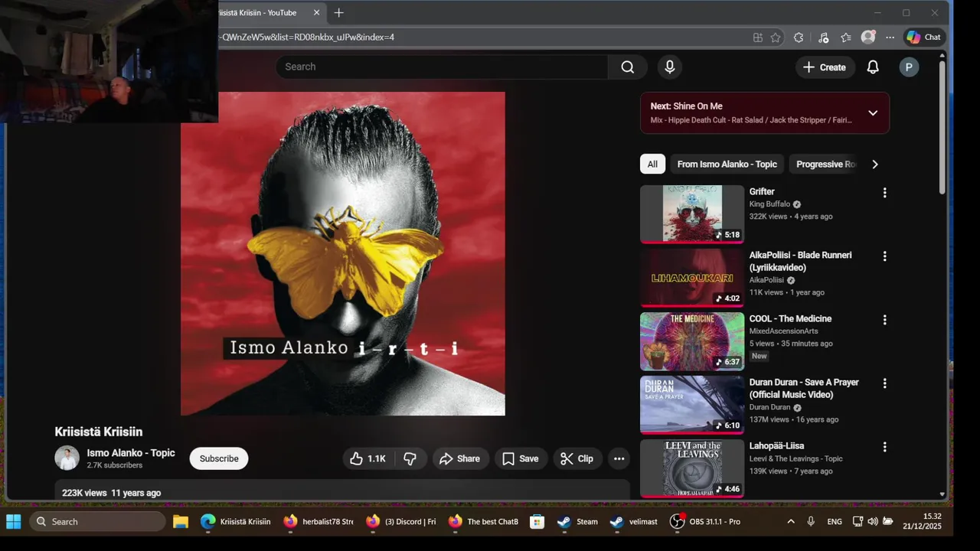This screenshot has height=551, width=980.
Task: Click the Create button
Action: tap(825, 67)
